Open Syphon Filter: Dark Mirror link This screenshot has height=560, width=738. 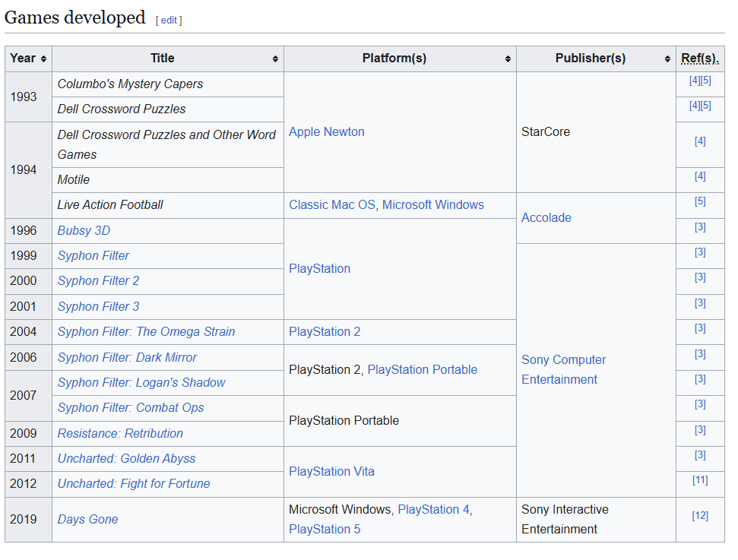(127, 357)
